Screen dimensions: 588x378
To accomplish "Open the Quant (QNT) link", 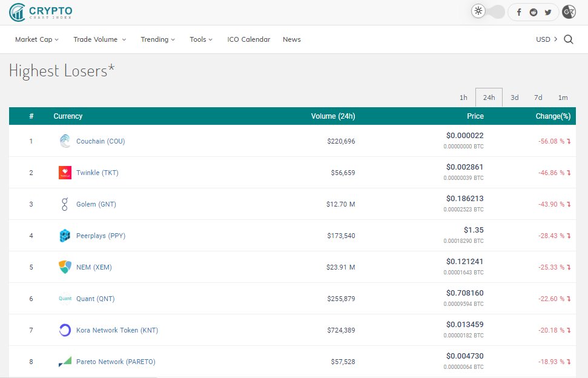I will click(95, 299).
